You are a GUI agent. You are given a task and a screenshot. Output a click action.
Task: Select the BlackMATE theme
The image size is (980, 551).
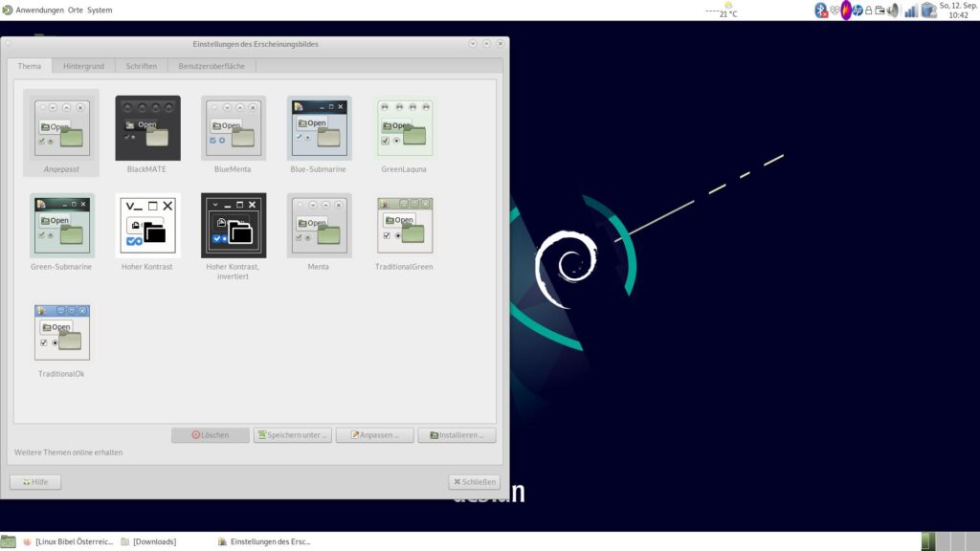tap(147, 128)
